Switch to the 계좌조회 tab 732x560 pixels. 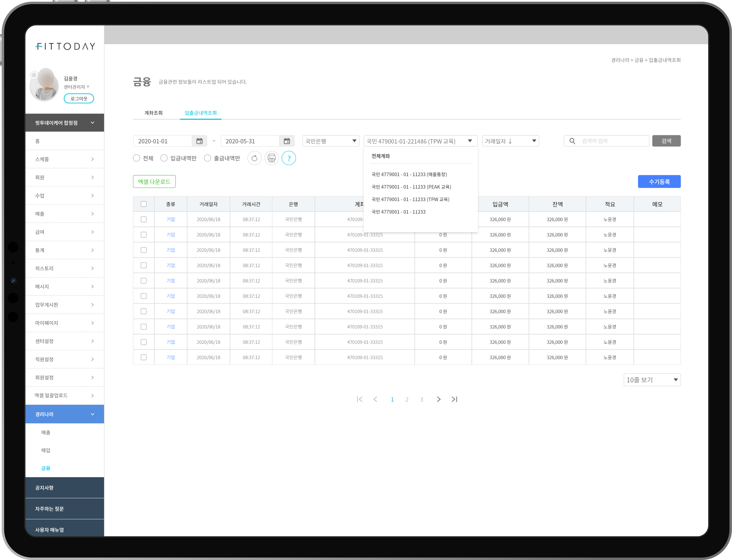[x=153, y=113]
